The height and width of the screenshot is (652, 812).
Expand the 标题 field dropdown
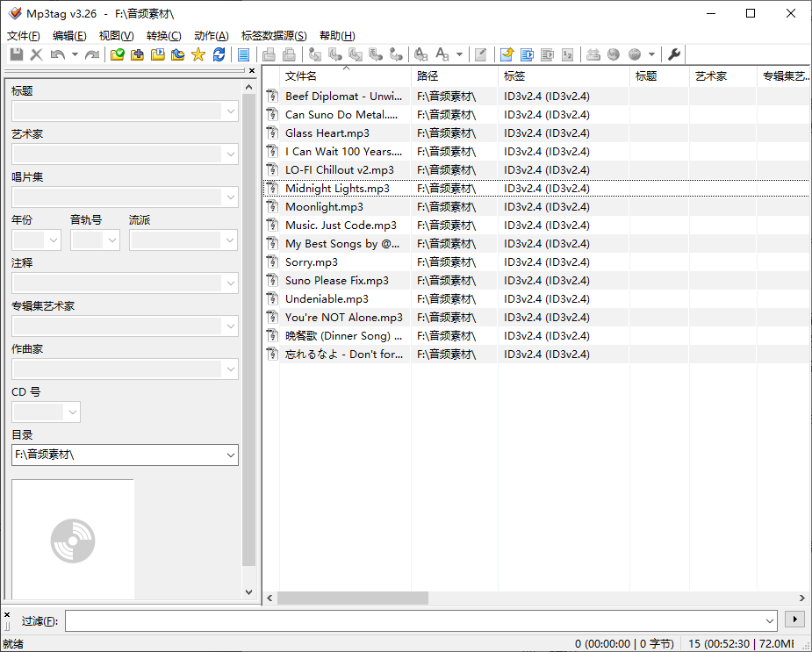click(230, 111)
